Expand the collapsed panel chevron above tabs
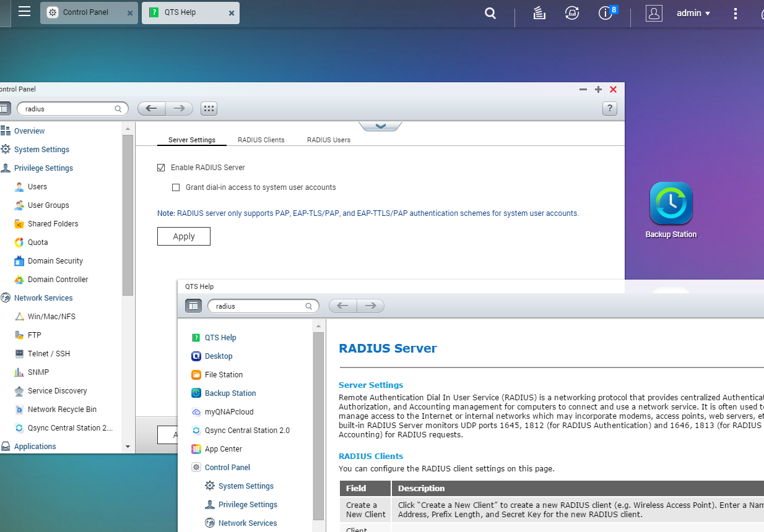 [380, 126]
